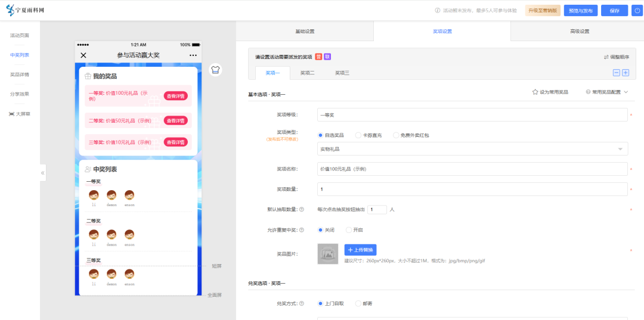Click avatar of winner demon under 二等奖
The width and height of the screenshot is (644, 320).
coord(112,235)
